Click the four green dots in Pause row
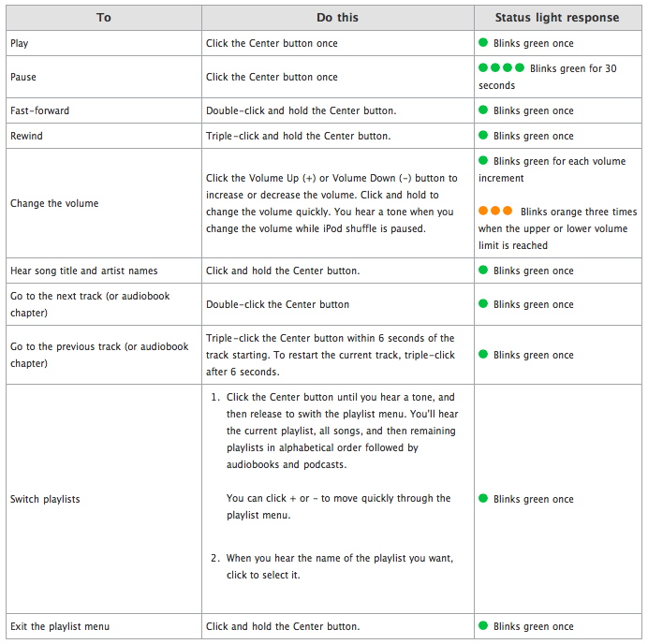Image resolution: width=648 pixels, height=644 pixels. [x=501, y=68]
